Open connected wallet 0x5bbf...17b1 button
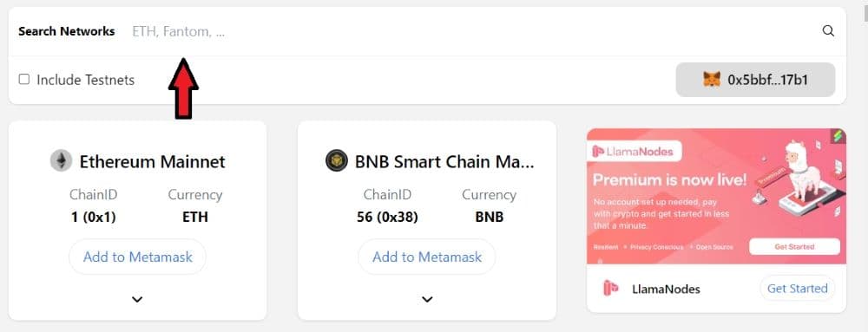This screenshot has width=868, height=332. tap(755, 80)
